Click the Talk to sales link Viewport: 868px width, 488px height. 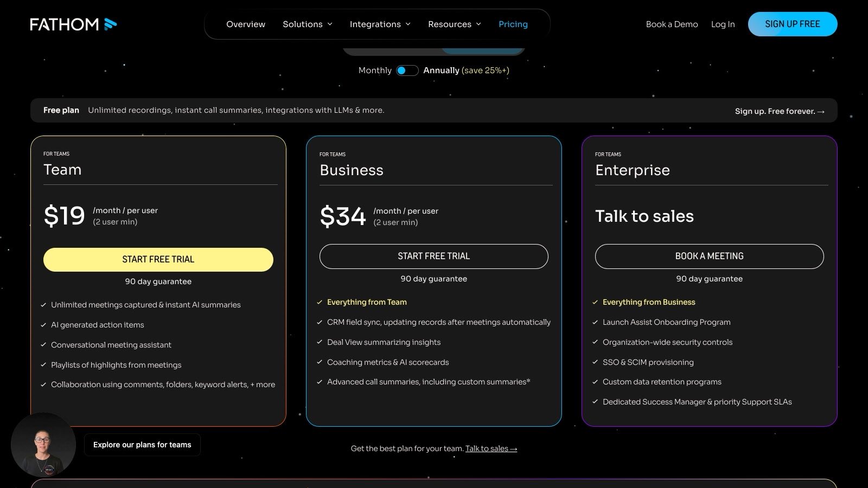coord(491,448)
